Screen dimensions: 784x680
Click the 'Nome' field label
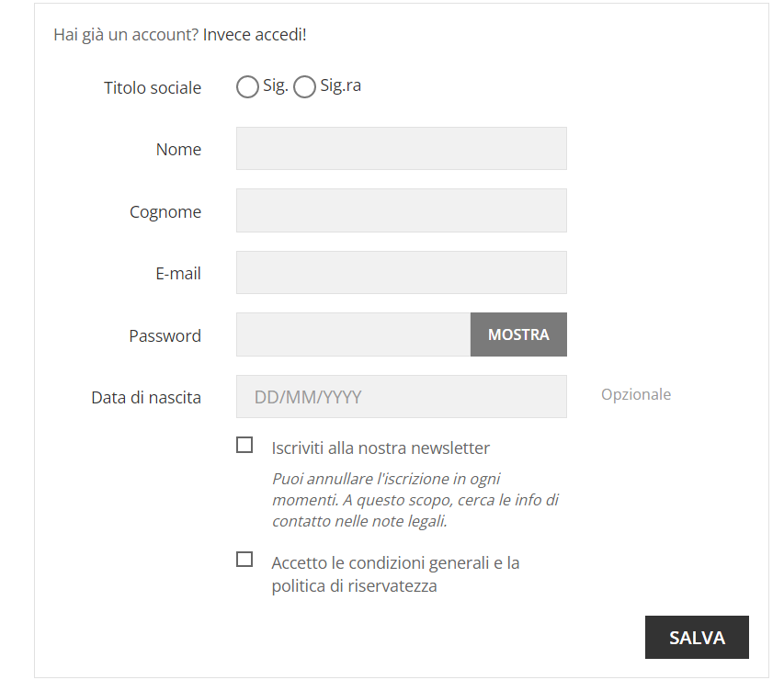click(178, 150)
